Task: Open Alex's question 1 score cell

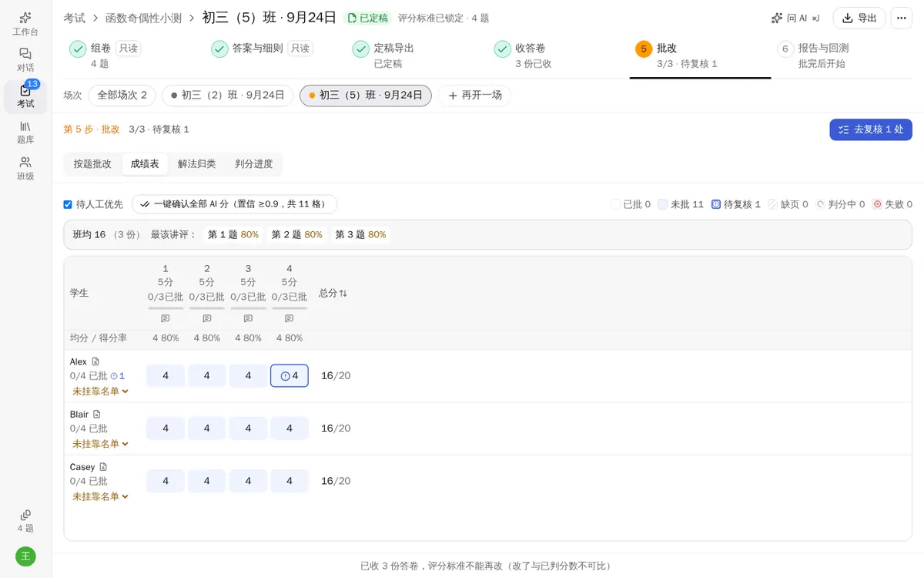Action: click(166, 376)
